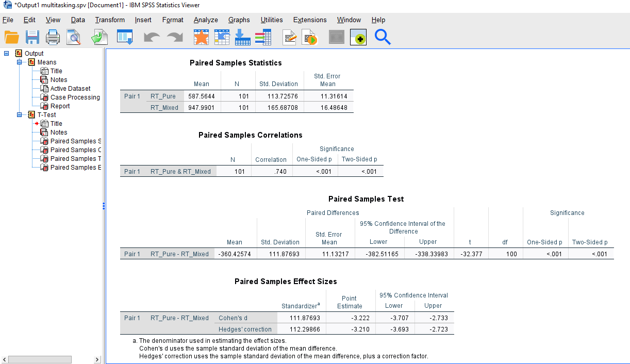This screenshot has width=630, height=364.
Task: Click the Undo arrow in toolbar
Action: (151, 37)
